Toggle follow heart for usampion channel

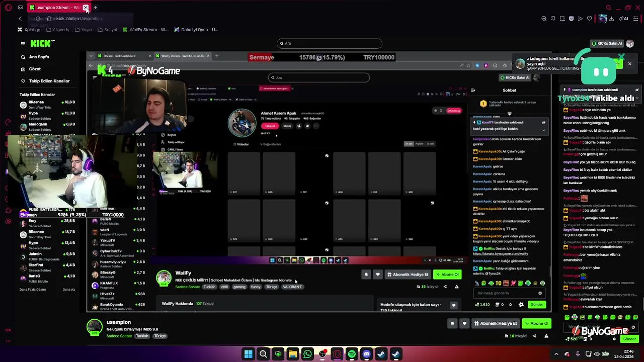(x=464, y=323)
